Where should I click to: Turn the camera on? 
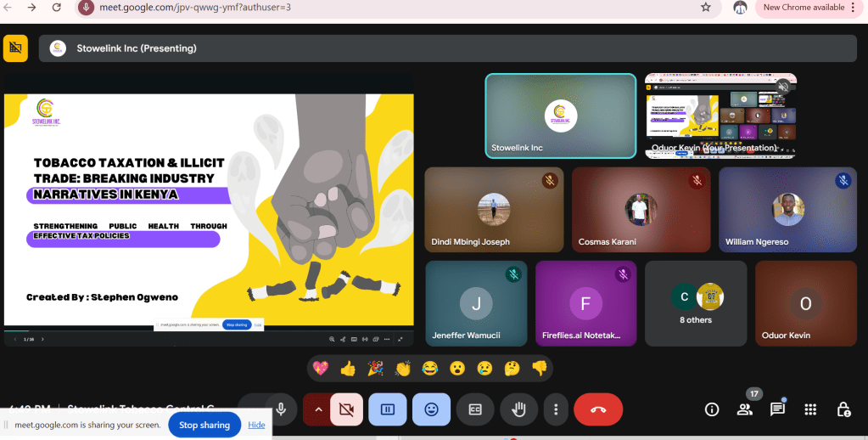[346, 409]
